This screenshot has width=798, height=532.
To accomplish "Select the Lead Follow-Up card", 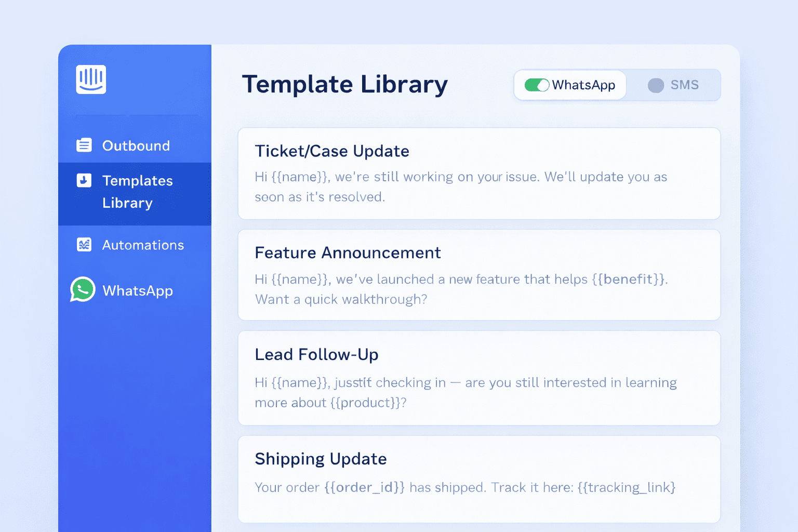I will [x=478, y=378].
